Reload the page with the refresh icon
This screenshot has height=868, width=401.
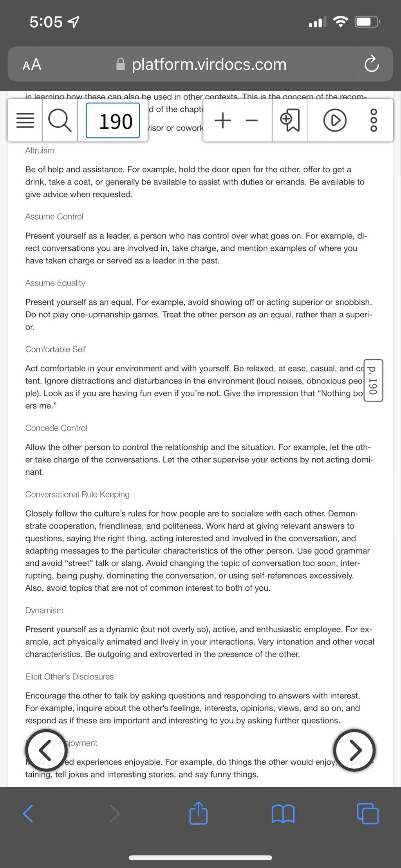click(371, 65)
